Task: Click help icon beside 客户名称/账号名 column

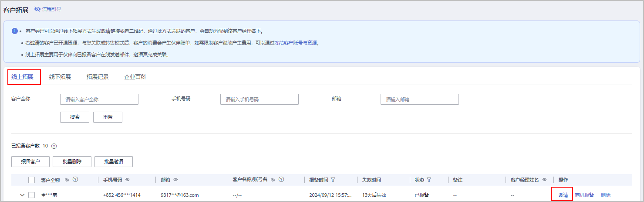Action: tap(281, 180)
